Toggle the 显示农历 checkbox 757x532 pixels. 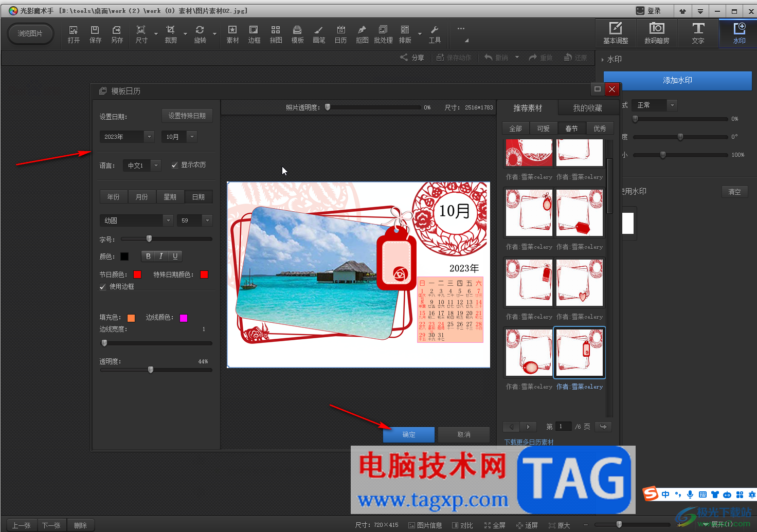[175, 165]
